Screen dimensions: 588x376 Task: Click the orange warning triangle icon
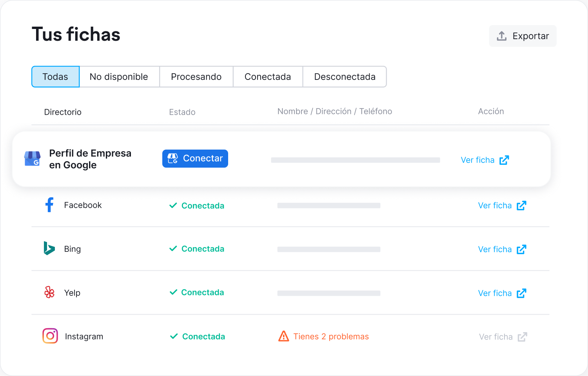(283, 336)
